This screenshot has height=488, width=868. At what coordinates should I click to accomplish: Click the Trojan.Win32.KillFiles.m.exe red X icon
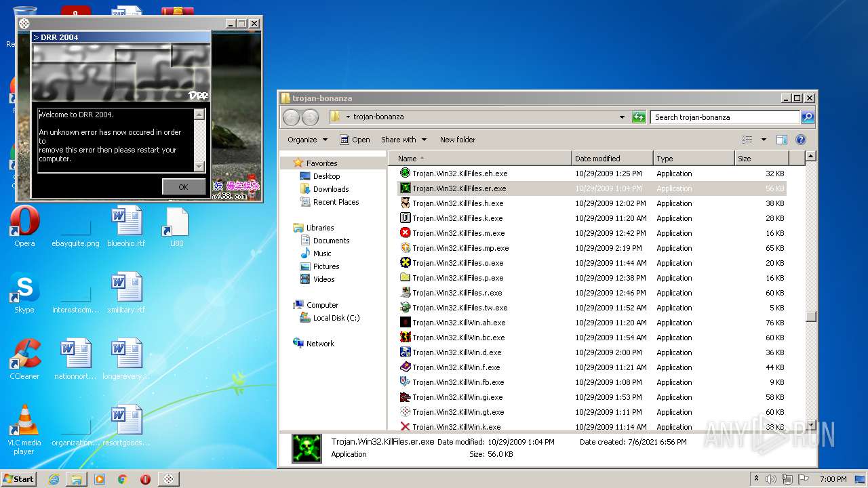click(x=406, y=233)
